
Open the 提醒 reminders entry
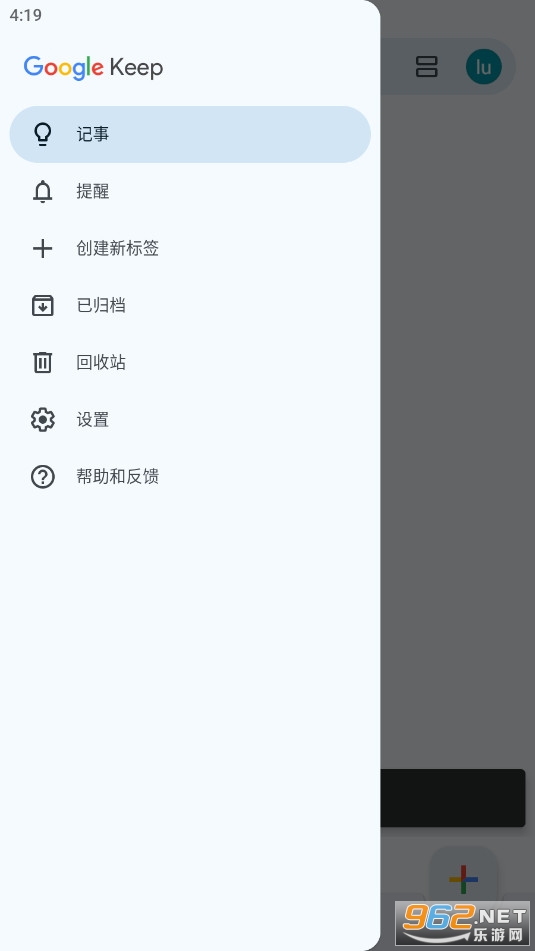(x=190, y=192)
